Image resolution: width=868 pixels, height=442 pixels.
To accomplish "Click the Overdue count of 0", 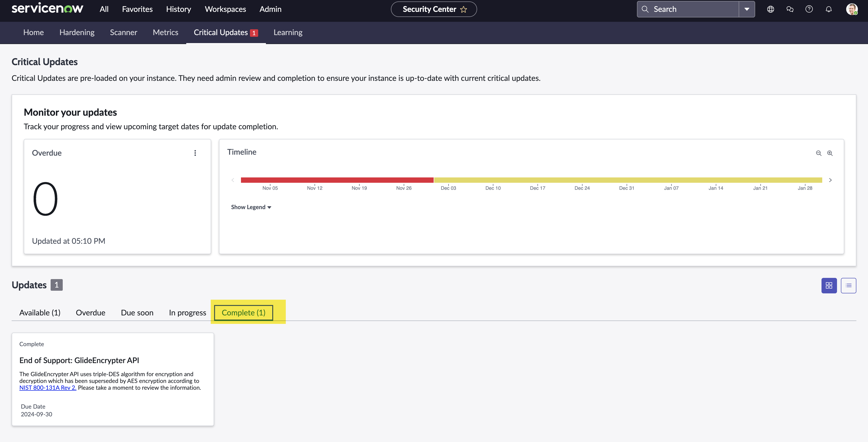I will (46, 199).
